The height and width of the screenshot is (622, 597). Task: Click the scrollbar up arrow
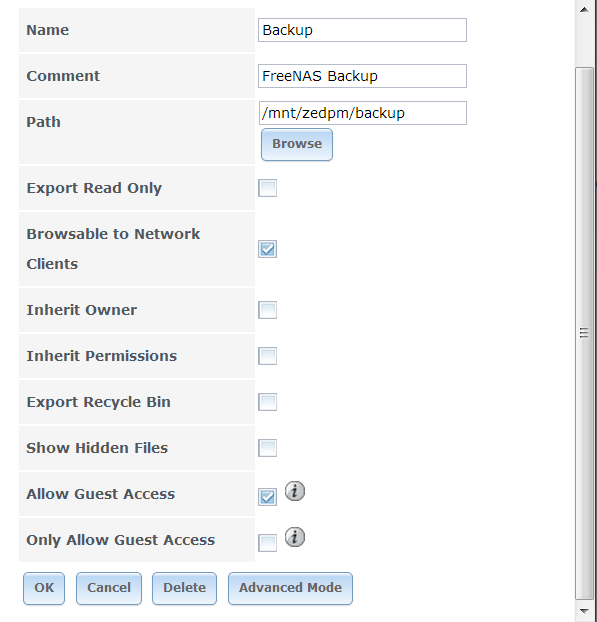[584, 10]
